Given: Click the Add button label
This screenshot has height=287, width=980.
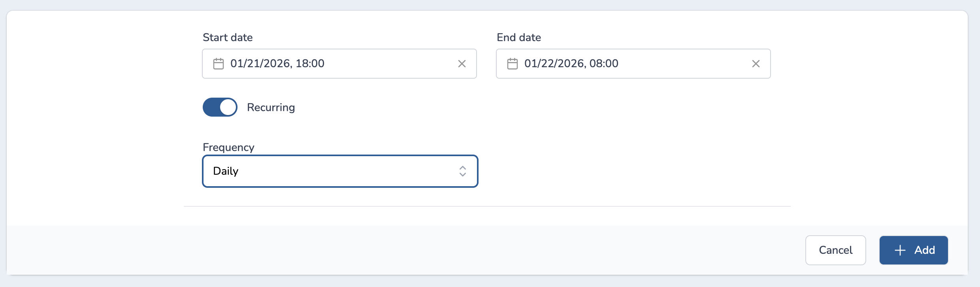Looking at the screenshot, I should pyautogui.click(x=924, y=250).
